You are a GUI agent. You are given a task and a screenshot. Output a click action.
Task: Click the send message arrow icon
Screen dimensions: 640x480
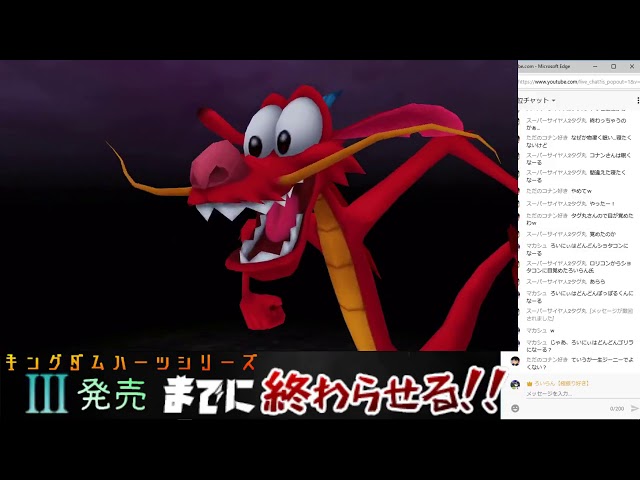[634, 408]
